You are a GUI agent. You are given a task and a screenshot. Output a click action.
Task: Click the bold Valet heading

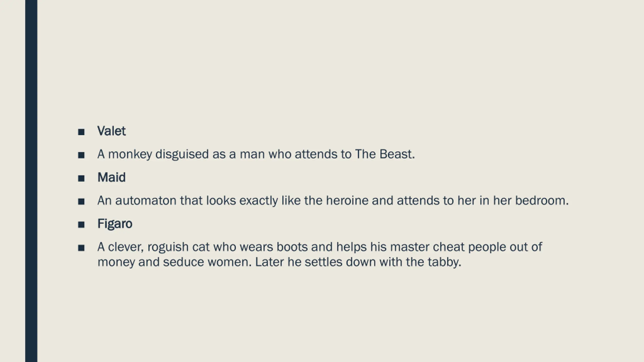(111, 131)
